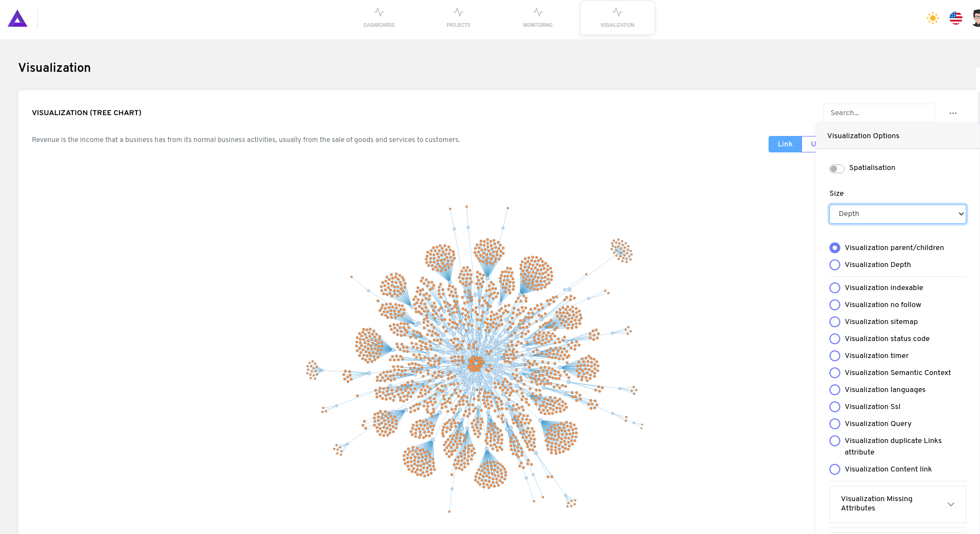
Task: Select Visualization Depth radio option
Action: tap(835, 265)
